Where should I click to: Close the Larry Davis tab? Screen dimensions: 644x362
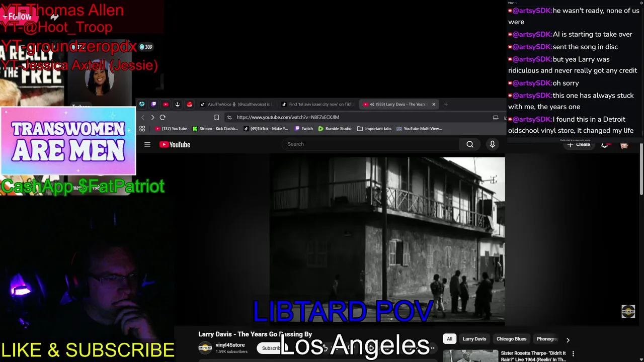(433, 104)
